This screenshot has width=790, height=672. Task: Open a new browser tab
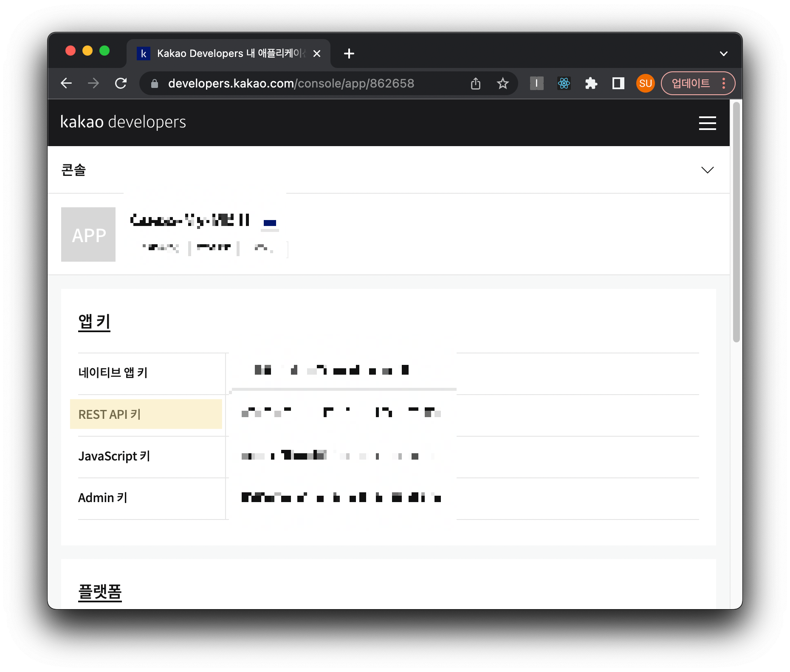click(x=349, y=54)
